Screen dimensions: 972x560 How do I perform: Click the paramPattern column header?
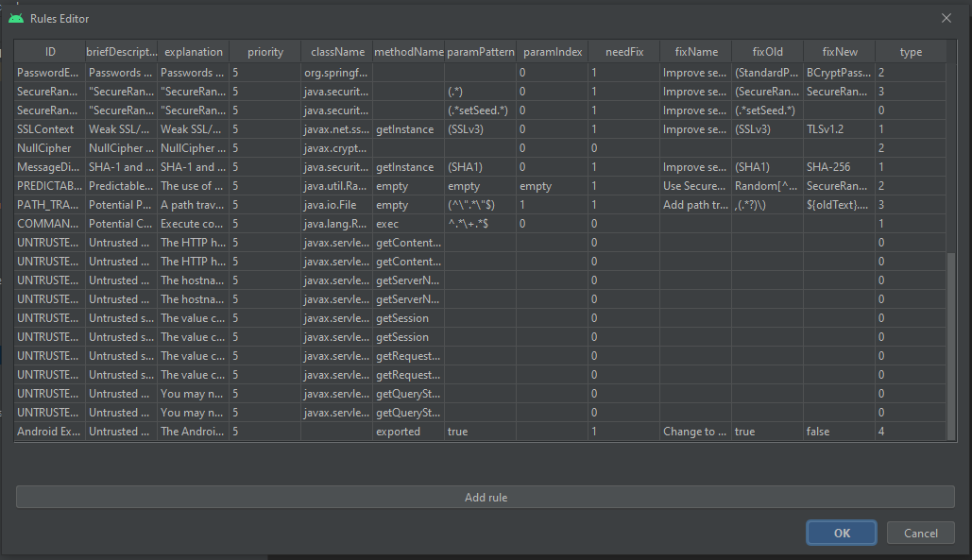(x=481, y=52)
